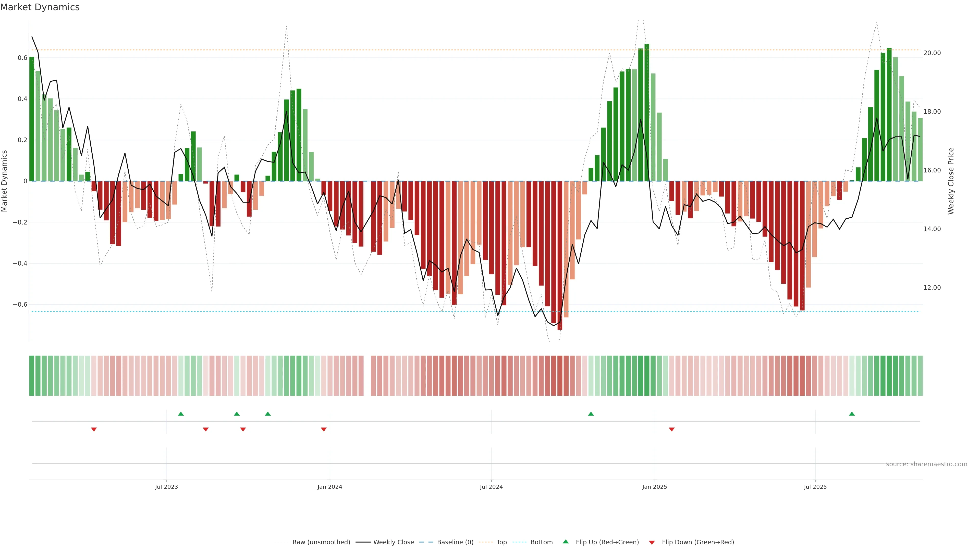Click the Jul 2025 x-axis label
Image resolution: width=980 pixels, height=551 pixels.
click(x=815, y=487)
